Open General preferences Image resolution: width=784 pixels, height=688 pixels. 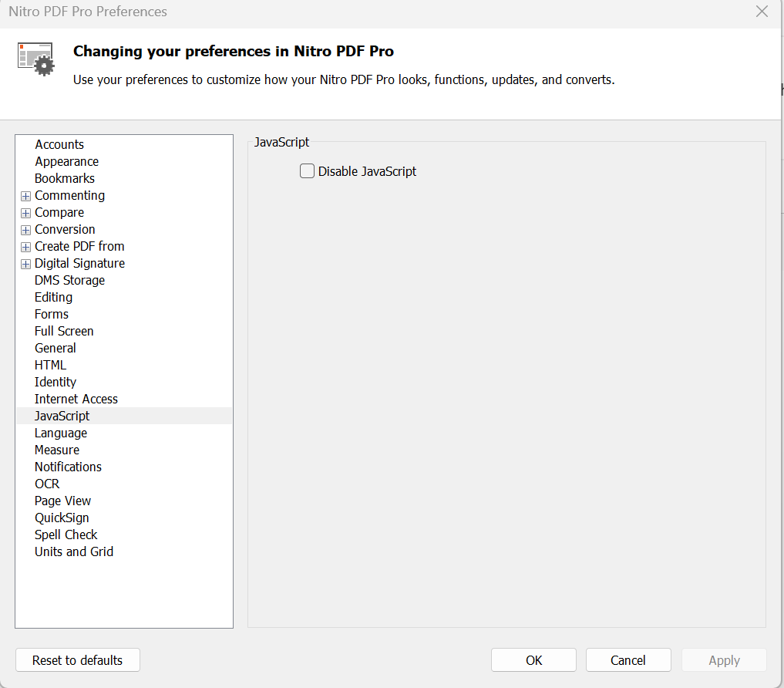pyautogui.click(x=55, y=349)
